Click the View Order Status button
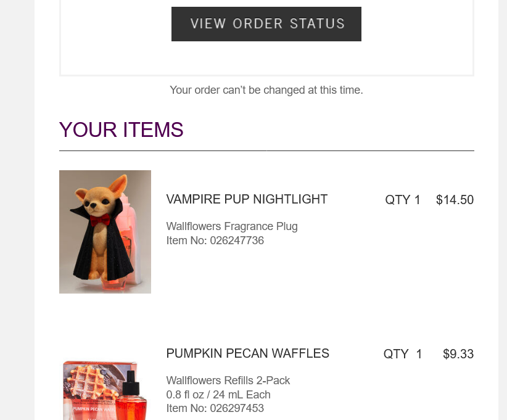 (266, 24)
